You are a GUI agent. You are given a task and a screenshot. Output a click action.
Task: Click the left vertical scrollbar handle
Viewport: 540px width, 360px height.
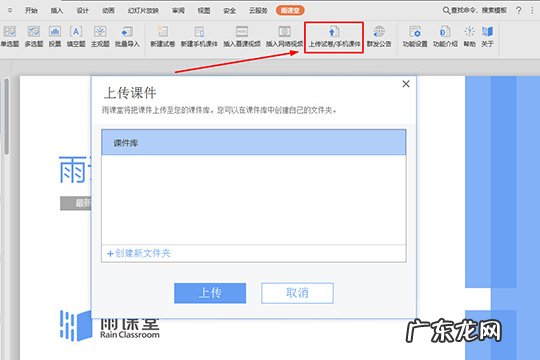[6, 116]
